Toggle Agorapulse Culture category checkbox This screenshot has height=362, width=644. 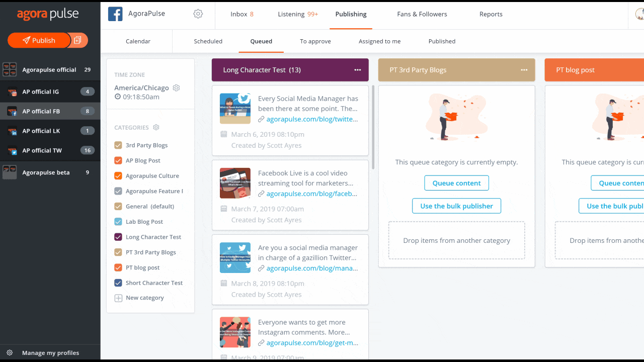click(x=118, y=176)
